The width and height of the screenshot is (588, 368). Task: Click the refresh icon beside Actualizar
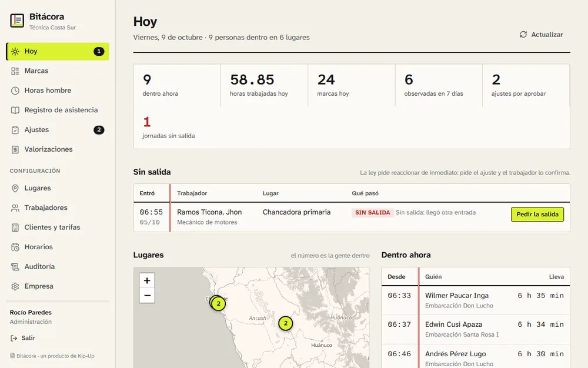pos(523,35)
